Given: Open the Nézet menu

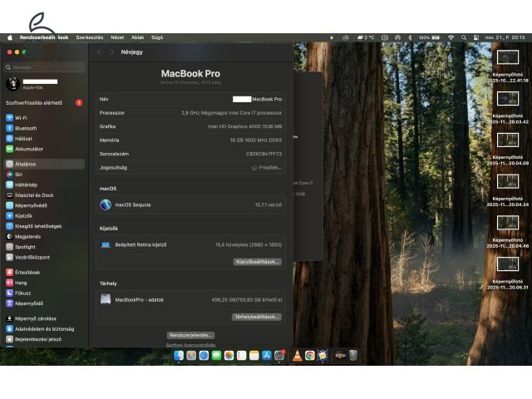Looking at the screenshot, I should point(117,37).
